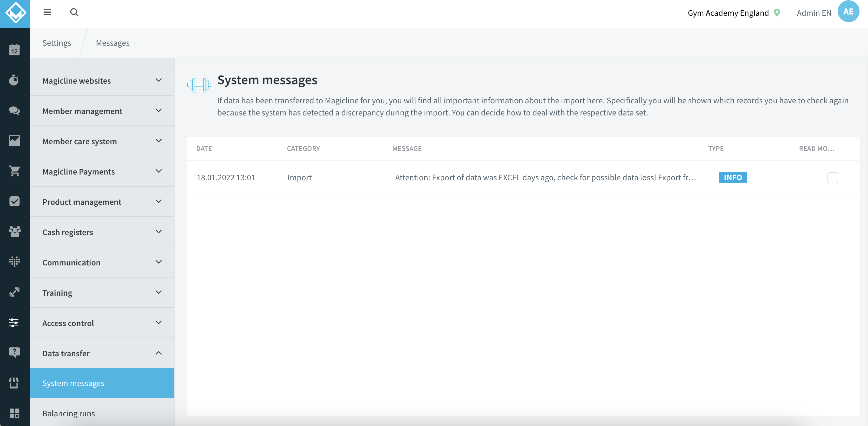868x426 pixels.
Task: Select System messages menu item
Action: 102,383
